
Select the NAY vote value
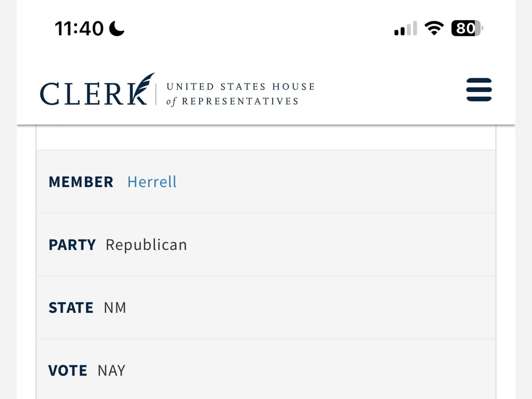point(111,371)
